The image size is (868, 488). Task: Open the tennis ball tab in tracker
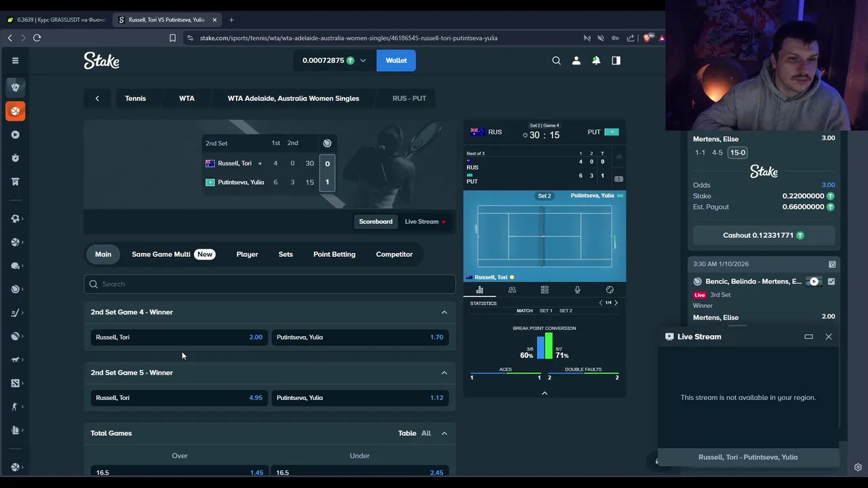610,290
